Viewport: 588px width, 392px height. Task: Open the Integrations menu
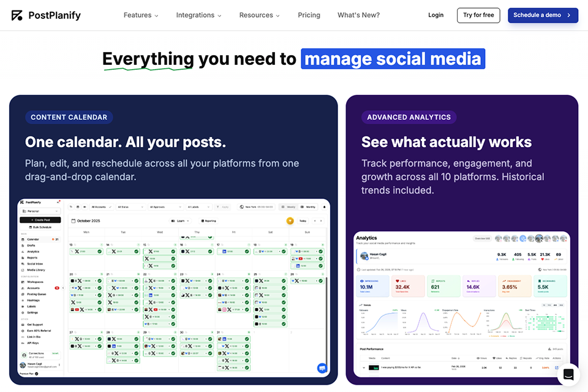[198, 15]
